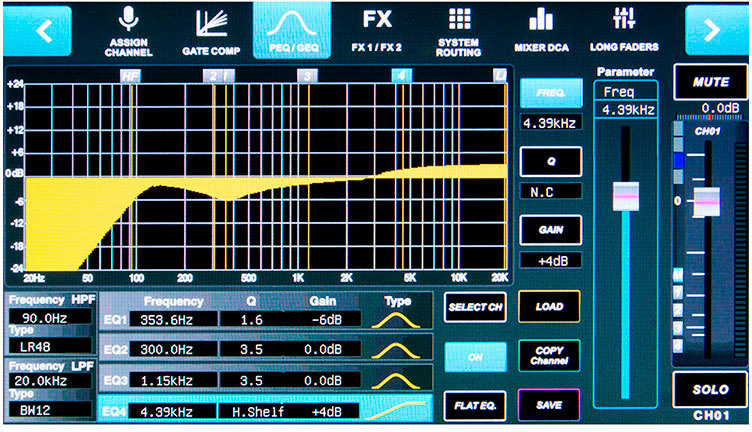Open the Mixer DCA bars icon

[x=541, y=20]
